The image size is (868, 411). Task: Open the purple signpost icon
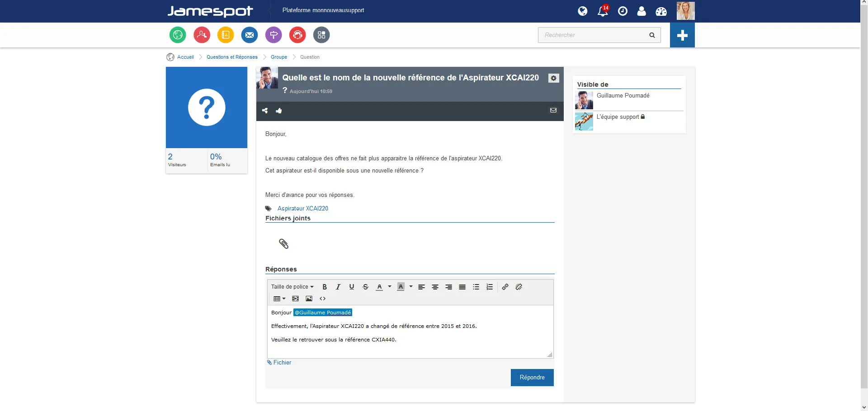tap(274, 35)
